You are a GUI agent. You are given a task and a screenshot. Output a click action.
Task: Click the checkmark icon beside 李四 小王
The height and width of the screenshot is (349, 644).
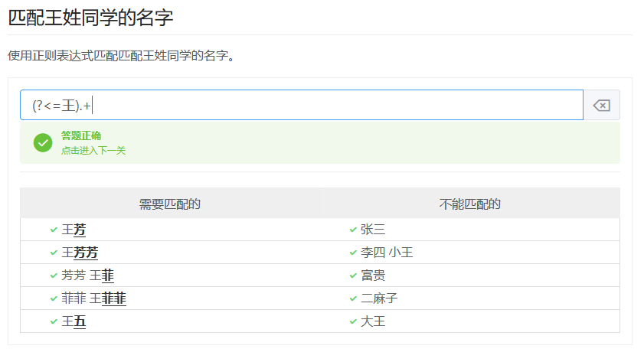353,253
